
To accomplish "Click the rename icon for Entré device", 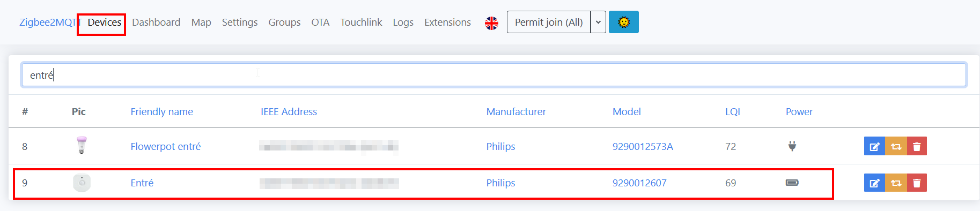I will coord(874,183).
